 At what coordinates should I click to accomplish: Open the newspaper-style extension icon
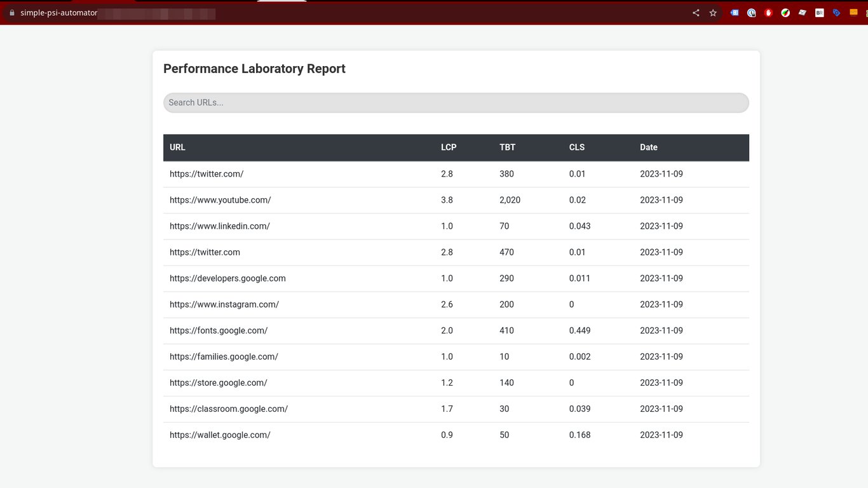802,12
